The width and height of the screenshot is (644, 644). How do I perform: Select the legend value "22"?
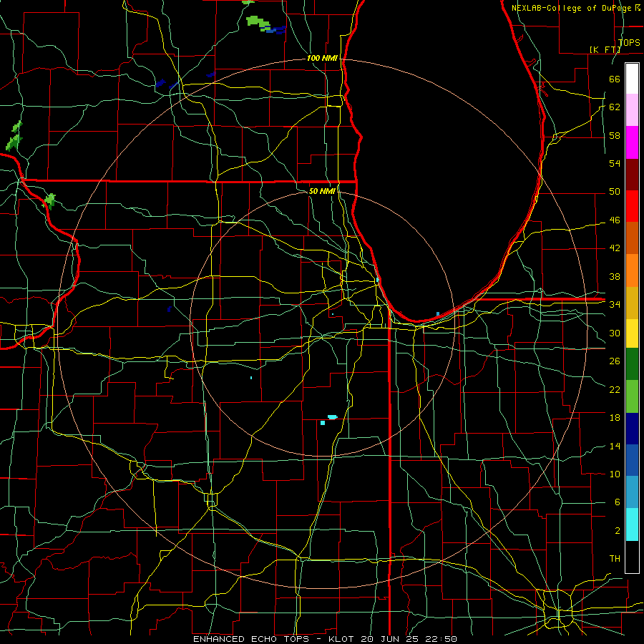pyautogui.click(x=615, y=389)
